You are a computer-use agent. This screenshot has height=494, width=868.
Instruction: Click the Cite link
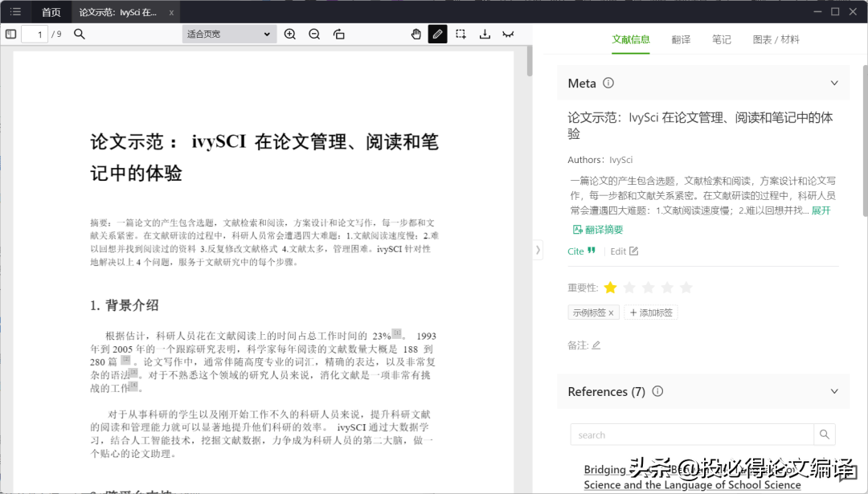tap(575, 251)
